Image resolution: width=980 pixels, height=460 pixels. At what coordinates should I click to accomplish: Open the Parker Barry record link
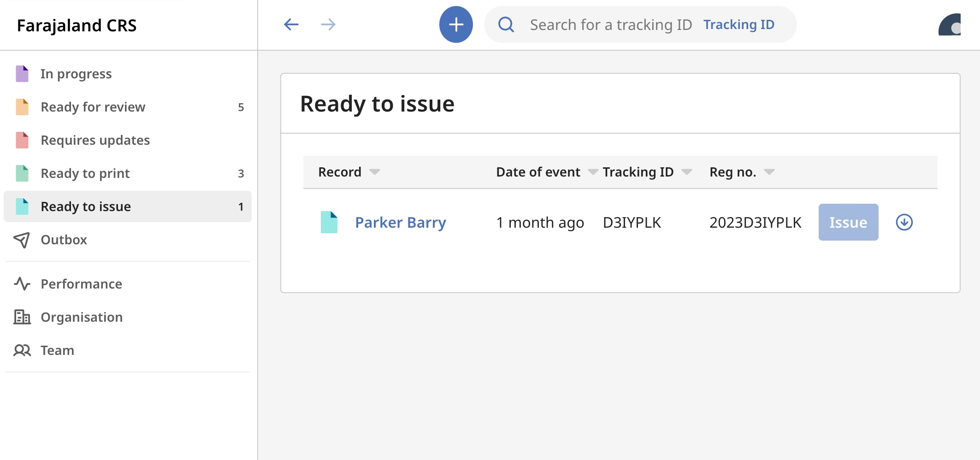pyautogui.click(x=400, y=223)
